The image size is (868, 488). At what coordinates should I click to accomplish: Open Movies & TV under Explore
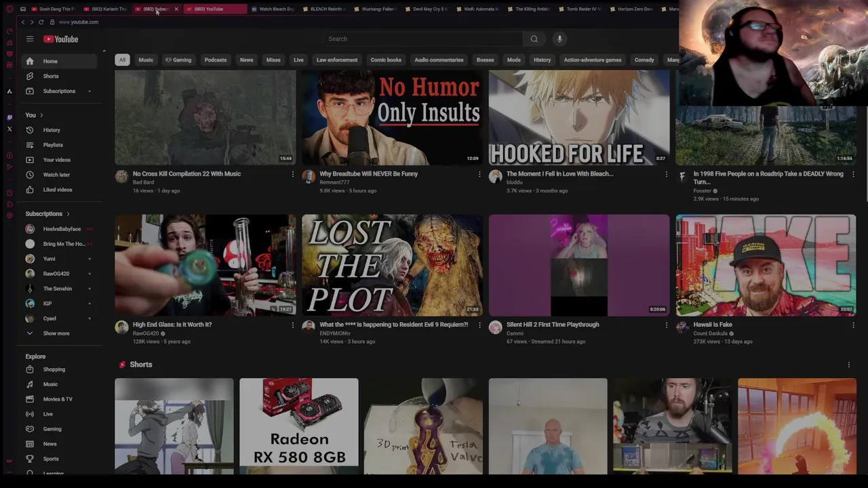click(60, 399)
